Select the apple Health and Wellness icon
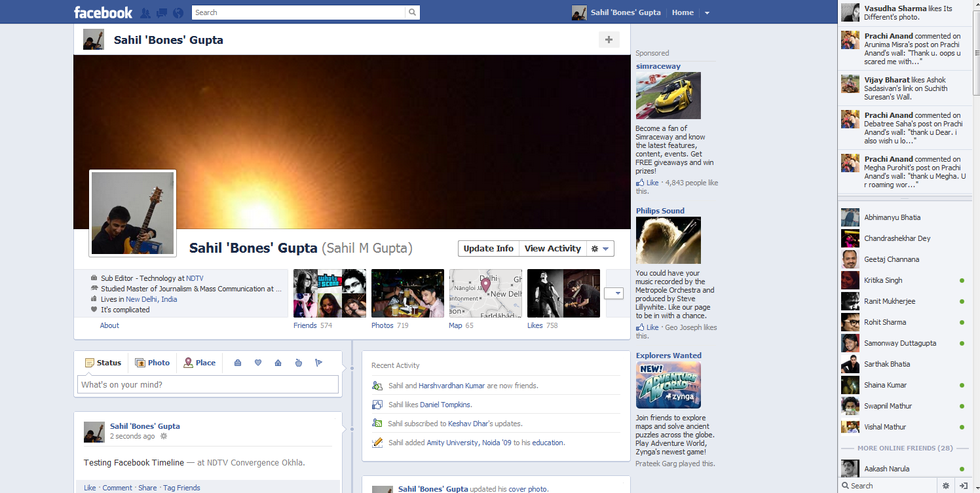The image size is (980, 493). 298,363
